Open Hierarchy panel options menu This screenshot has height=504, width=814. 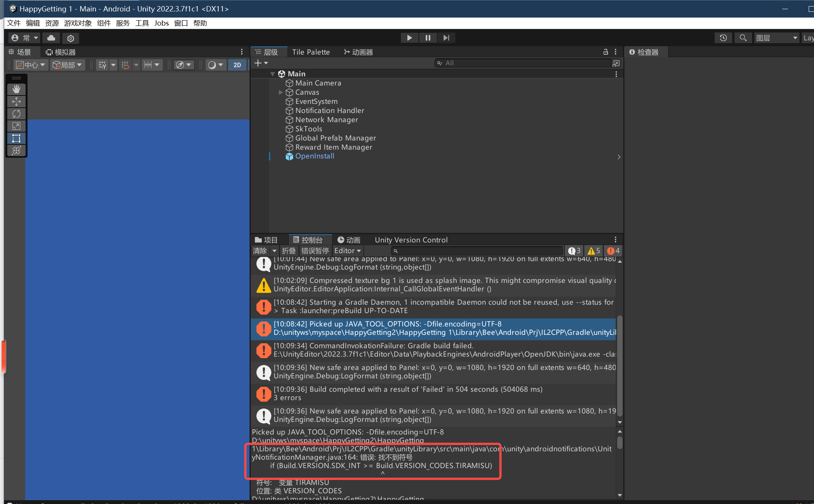click(x=615, y=52)
